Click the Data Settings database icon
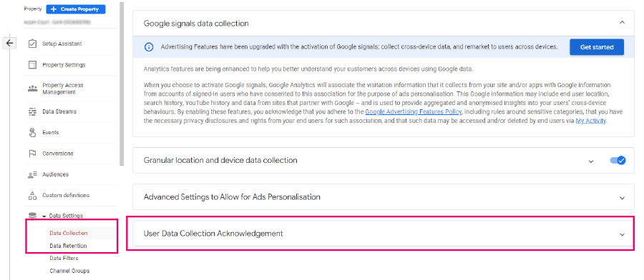This screenshot has width=644, height=280. 32,216
